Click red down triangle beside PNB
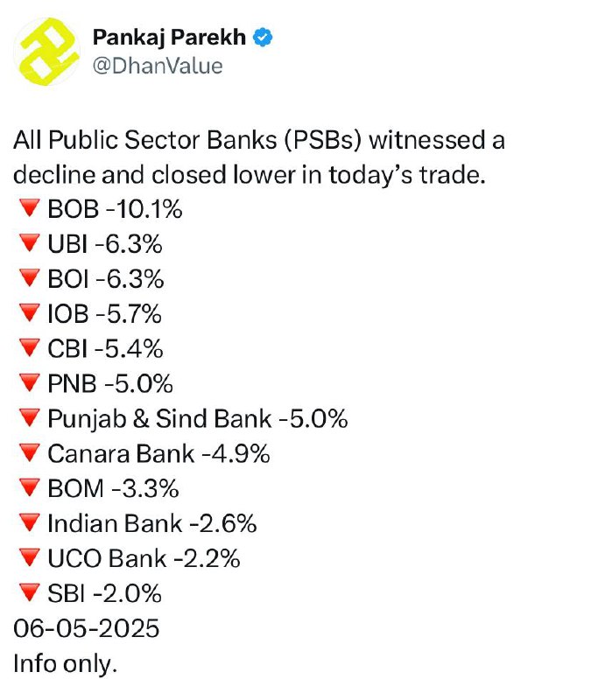Screen dimensions: 591x700 [30, 382]
